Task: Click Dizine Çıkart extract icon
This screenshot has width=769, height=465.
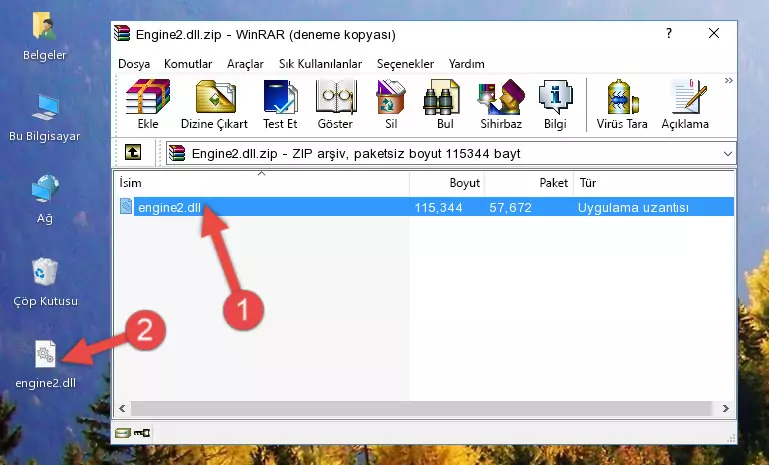Action: (214, 104)
